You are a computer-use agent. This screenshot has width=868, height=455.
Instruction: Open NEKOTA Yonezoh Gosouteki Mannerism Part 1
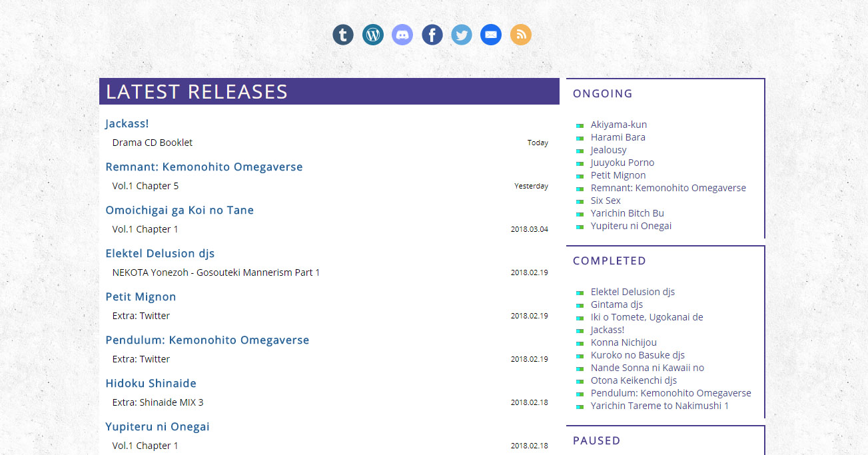216,272
